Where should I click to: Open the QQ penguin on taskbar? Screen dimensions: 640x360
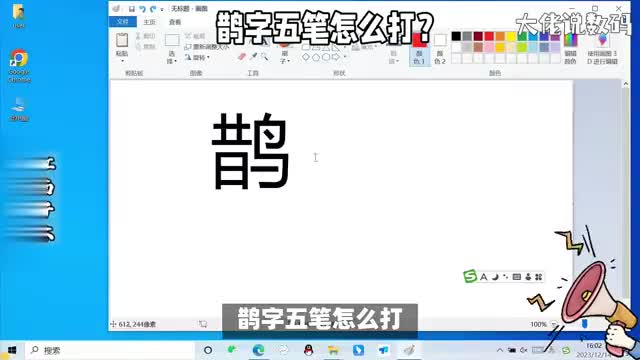pyautogui.click(x=309, y=350)
